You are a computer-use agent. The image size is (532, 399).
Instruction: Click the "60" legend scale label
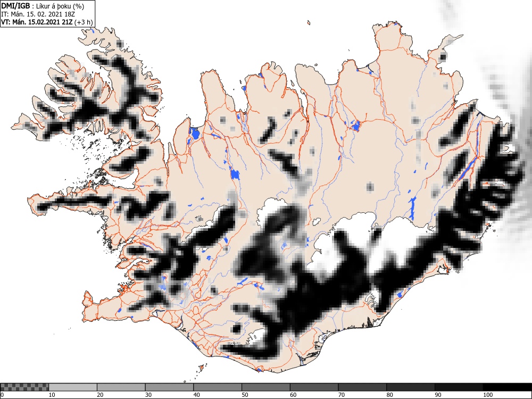pyautogui.click(x=293, y=395)
